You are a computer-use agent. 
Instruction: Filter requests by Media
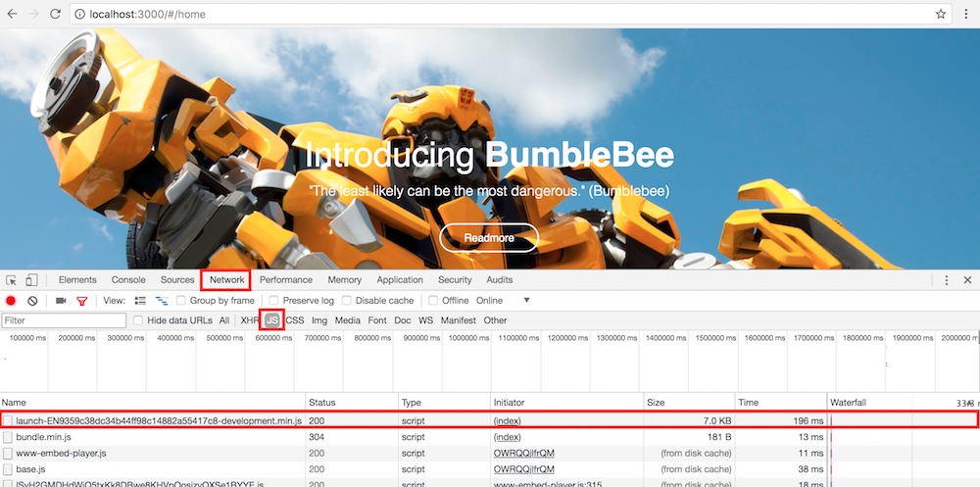[x=348, y=320]
